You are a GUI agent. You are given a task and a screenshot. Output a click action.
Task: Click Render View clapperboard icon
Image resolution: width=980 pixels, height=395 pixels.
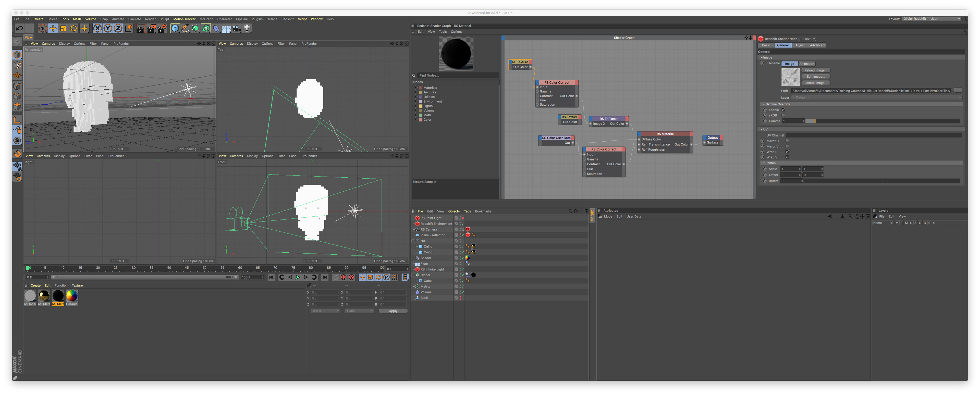pyautogui.click(x=141, y=28)
